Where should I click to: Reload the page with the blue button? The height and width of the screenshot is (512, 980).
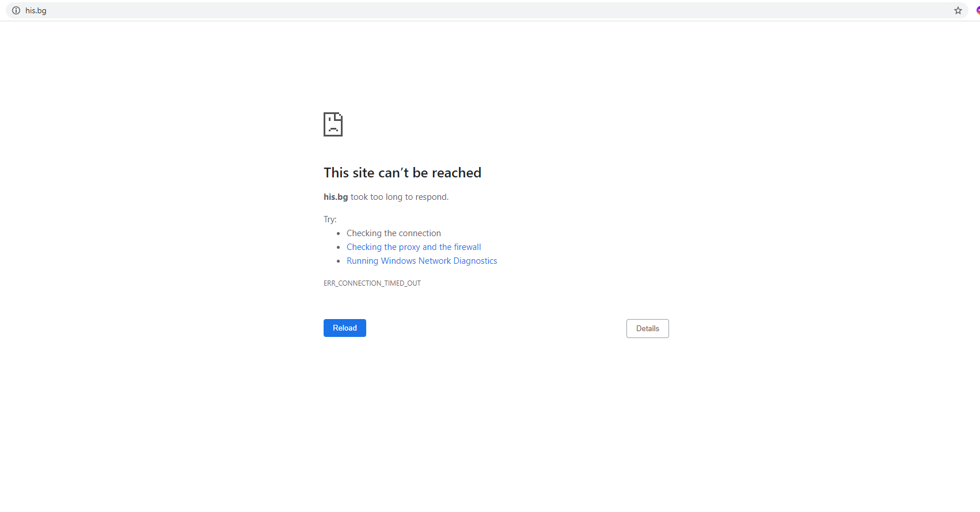345,328
